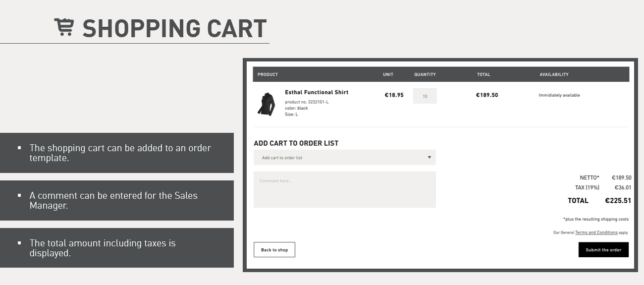
Task: Click the ADD CART TO ORDER LIST heading
Action: (x=296, y=143)
